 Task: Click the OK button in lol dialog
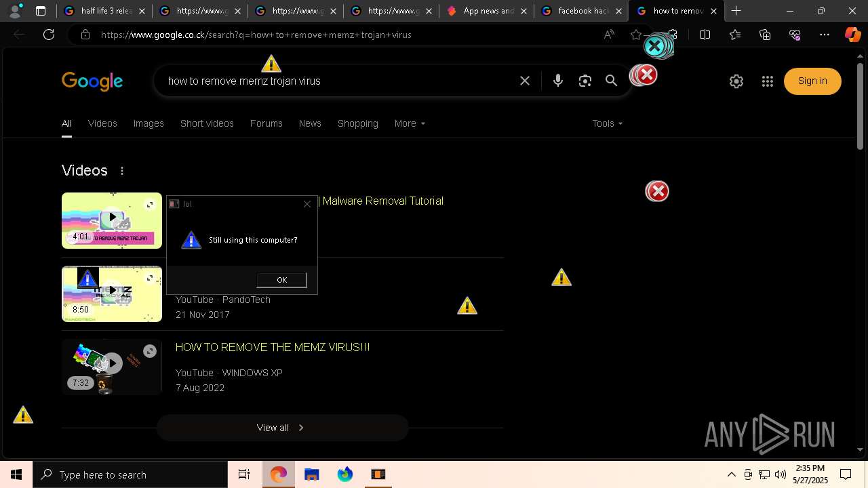coord(281,280)
